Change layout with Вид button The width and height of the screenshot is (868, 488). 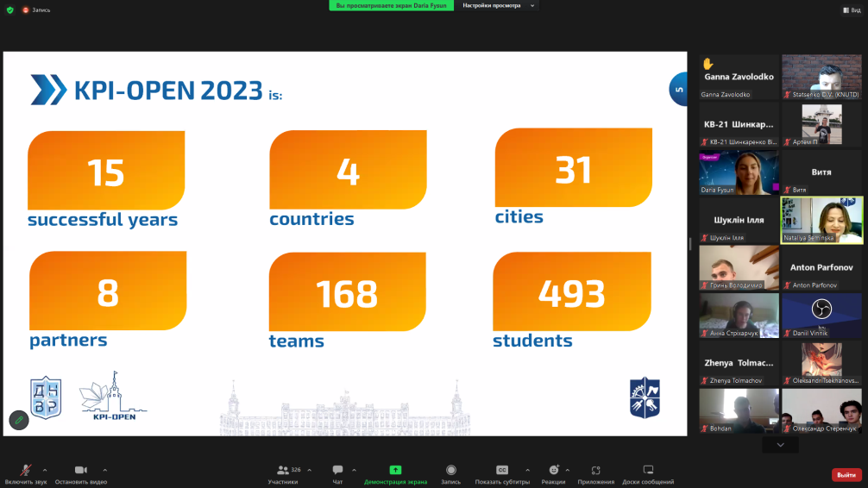[x=852, y=10]
